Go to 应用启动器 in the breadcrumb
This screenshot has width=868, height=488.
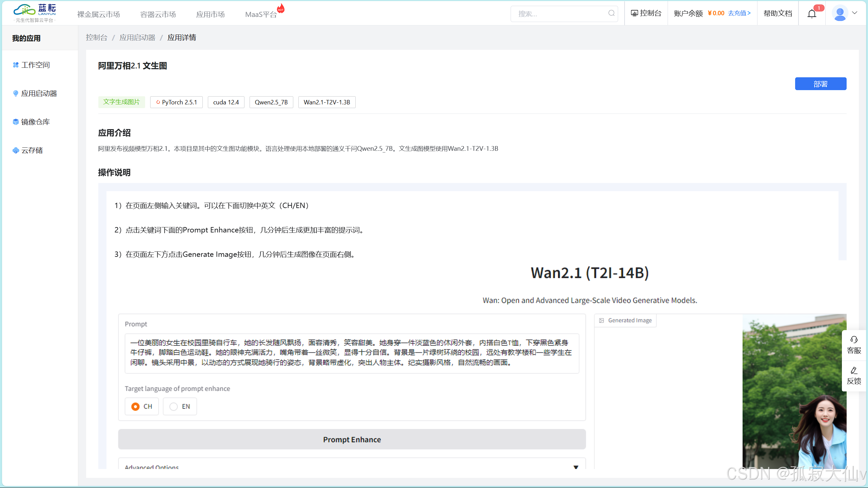[137, 38]
